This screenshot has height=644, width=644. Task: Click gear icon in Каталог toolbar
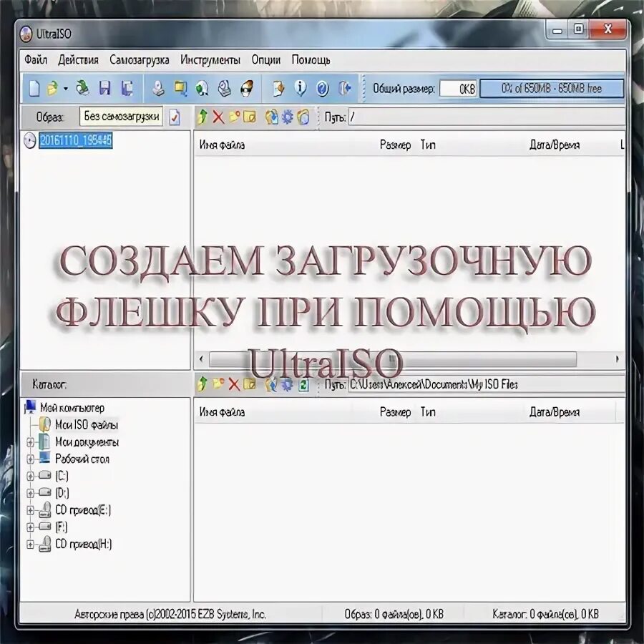click(x=287, y=384)
